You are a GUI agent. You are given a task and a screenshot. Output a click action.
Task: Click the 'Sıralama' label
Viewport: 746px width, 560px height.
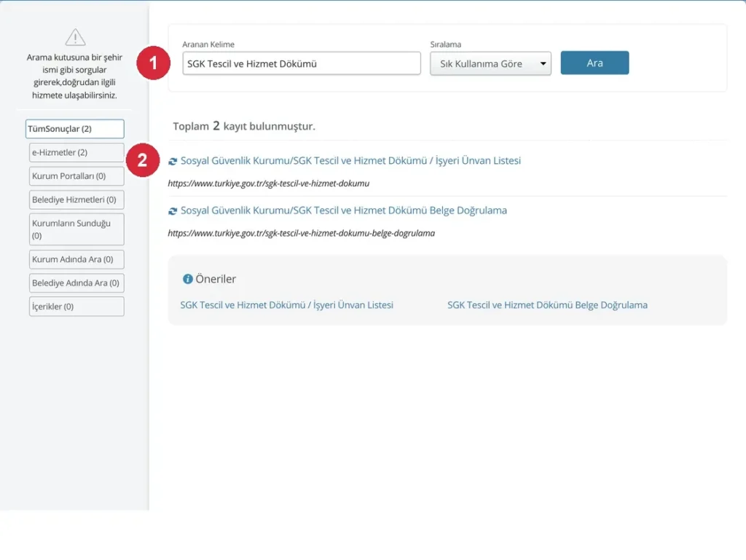coord(446,44)
